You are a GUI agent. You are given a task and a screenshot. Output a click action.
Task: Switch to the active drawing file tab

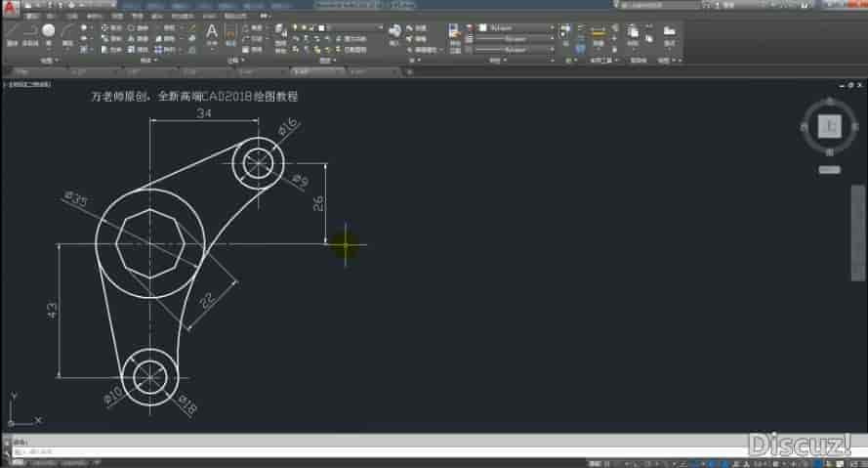[317, 72]
